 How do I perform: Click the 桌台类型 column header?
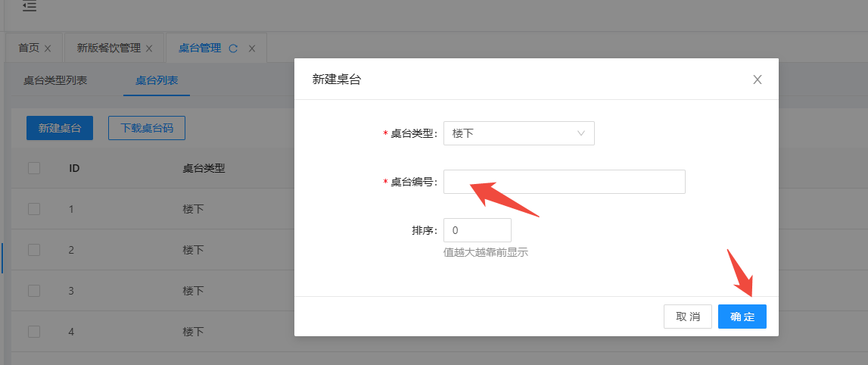point(204,168)
